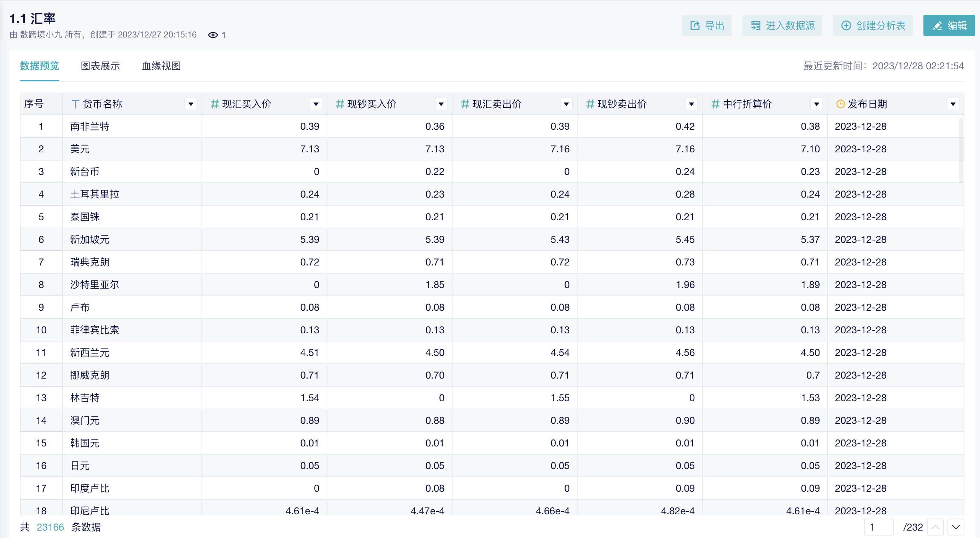Click the 23166 record count link
The width and height of the screenshot is (980, 538).
point(50,527)
